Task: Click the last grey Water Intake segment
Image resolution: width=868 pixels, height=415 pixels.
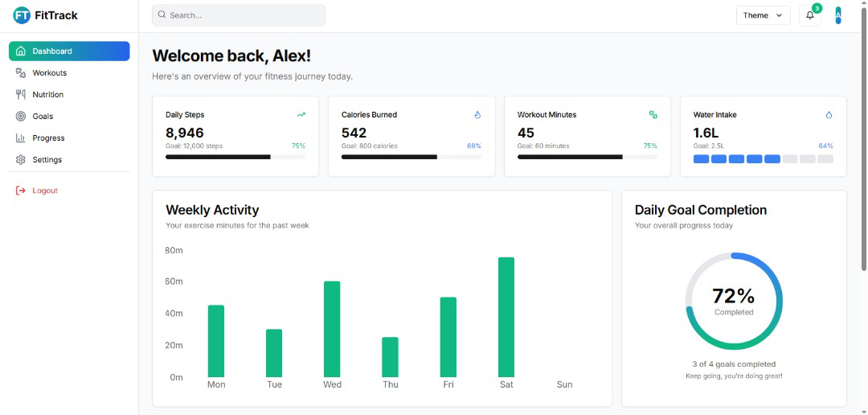Action: [825, 159]
